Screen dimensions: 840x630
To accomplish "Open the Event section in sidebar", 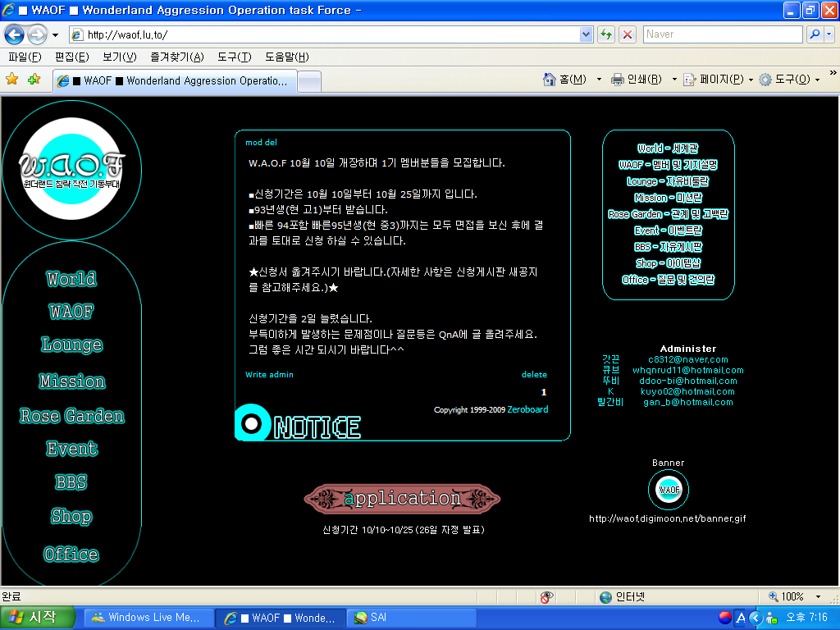I will (x=72, y=449).
